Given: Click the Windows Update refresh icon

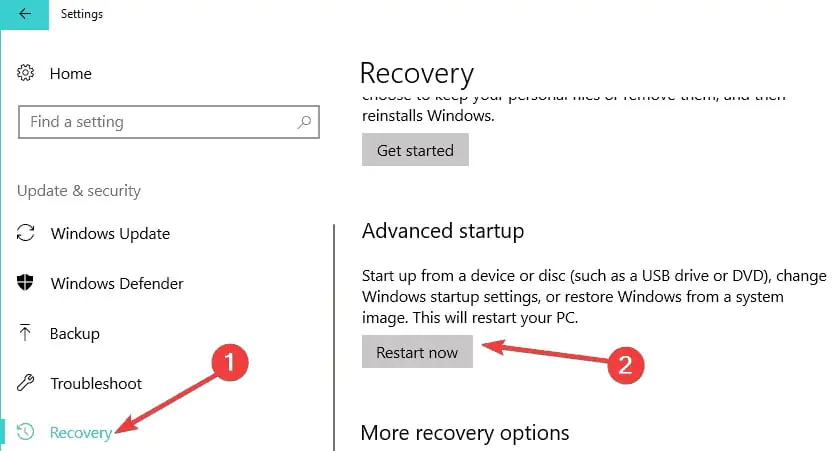Looking at the screenshot, I should click(27, 233).
